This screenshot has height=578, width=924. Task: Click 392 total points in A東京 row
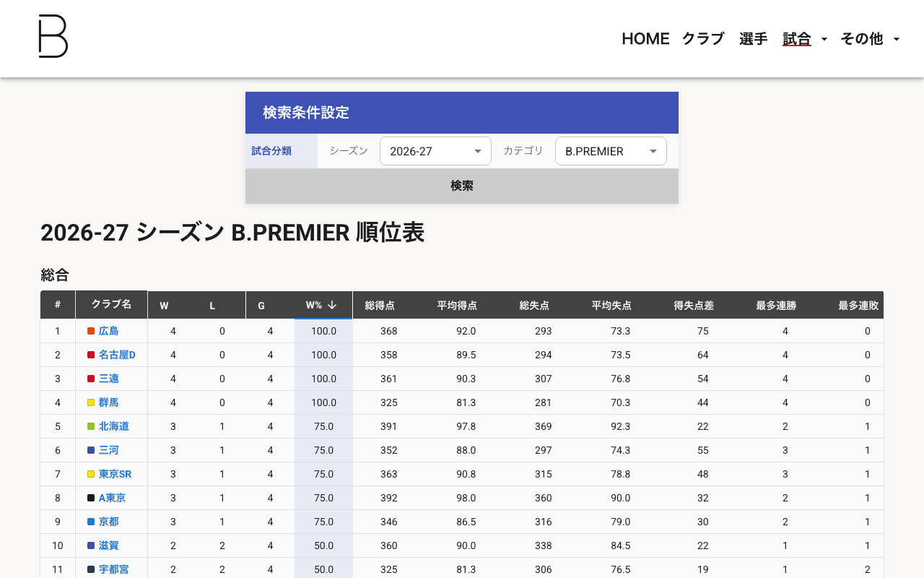[389, 498]
